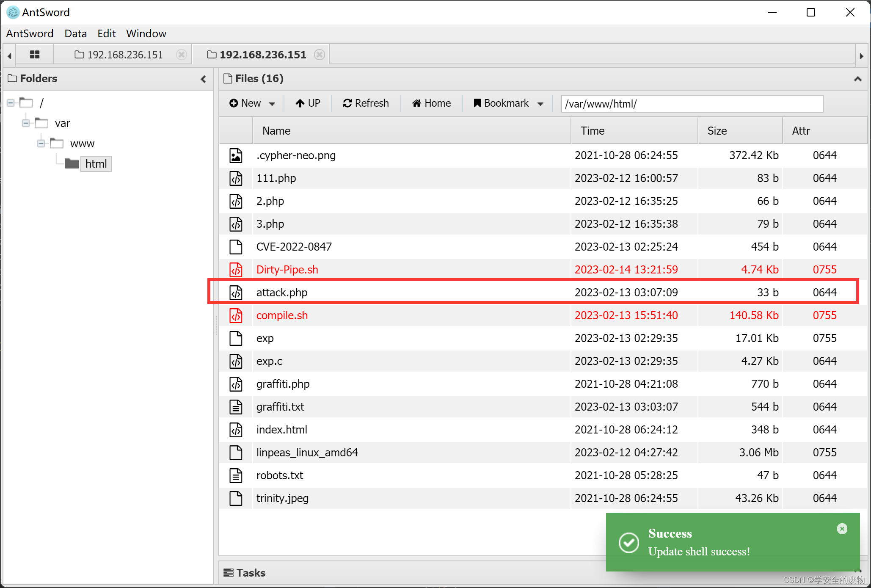Sort files by the Name column

point(412,131)
